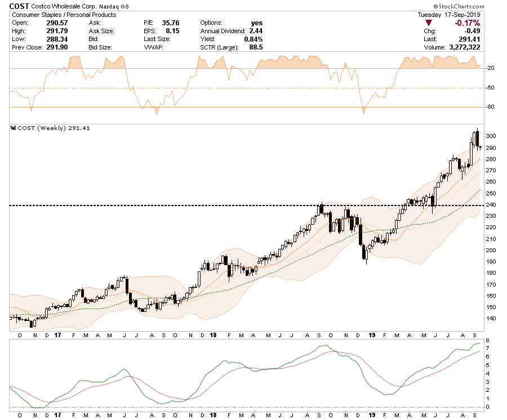Click the 300 price axis label
The width and height of the screenshot is (507, 420).
click(x=491, y=136)
